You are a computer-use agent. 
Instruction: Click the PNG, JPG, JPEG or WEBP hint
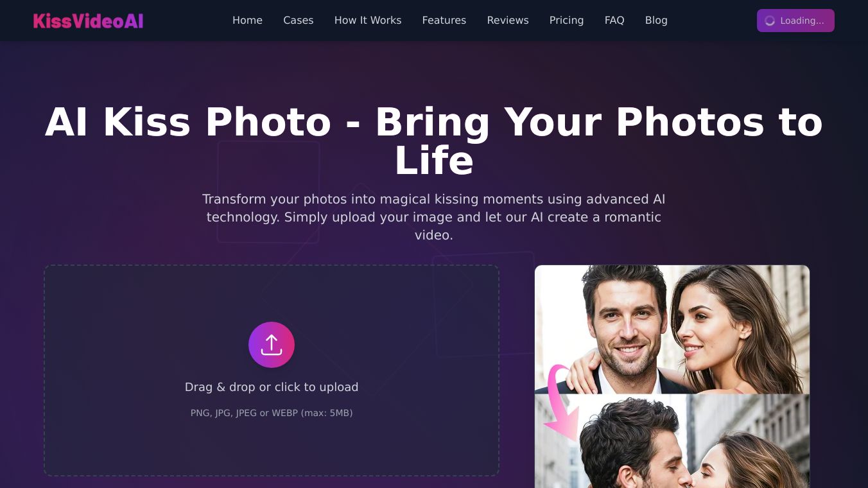pyautogui.click(x=272, y=413)
